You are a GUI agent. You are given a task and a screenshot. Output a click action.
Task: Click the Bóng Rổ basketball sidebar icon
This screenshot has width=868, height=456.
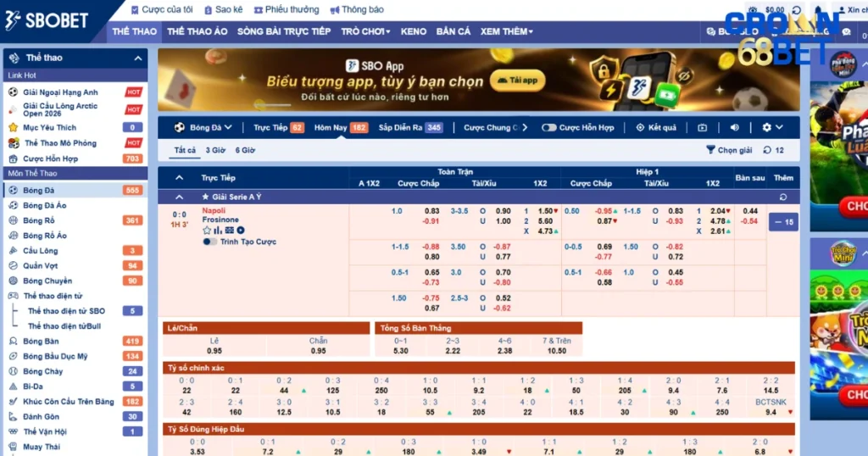pos(14,220)
